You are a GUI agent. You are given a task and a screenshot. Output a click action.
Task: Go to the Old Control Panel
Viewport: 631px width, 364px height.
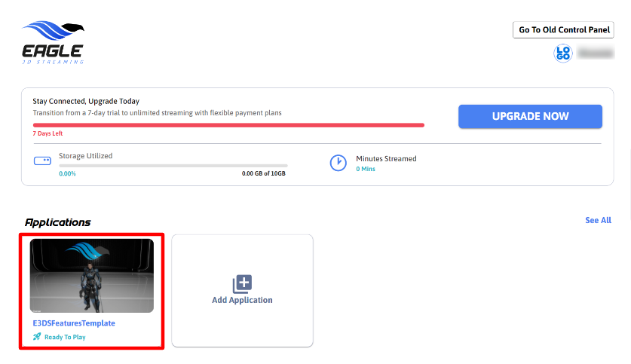[564, 30]
